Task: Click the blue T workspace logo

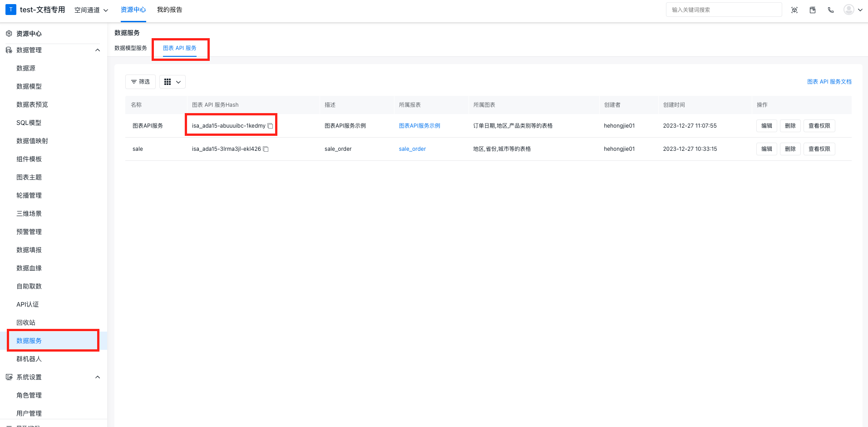Action: pos(11,10)
